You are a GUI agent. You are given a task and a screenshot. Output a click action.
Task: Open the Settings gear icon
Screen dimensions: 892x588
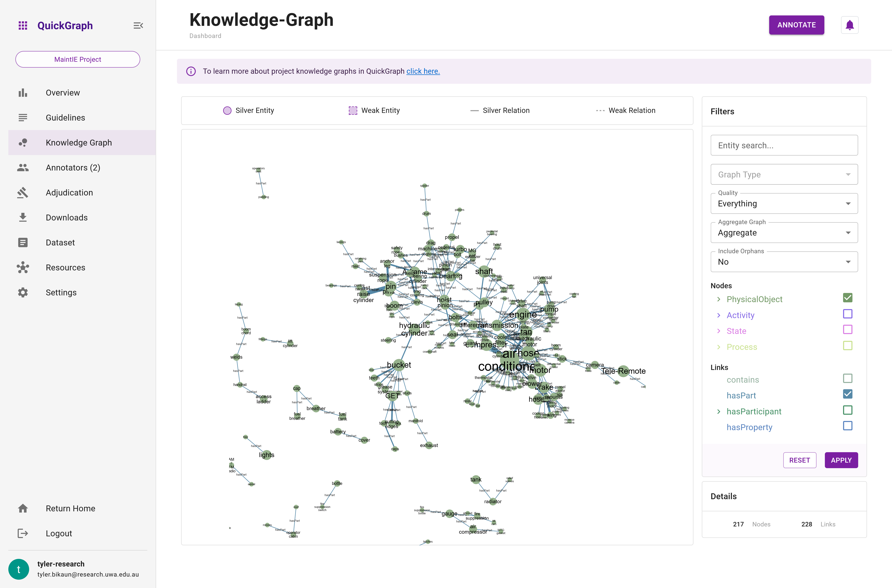23,292
